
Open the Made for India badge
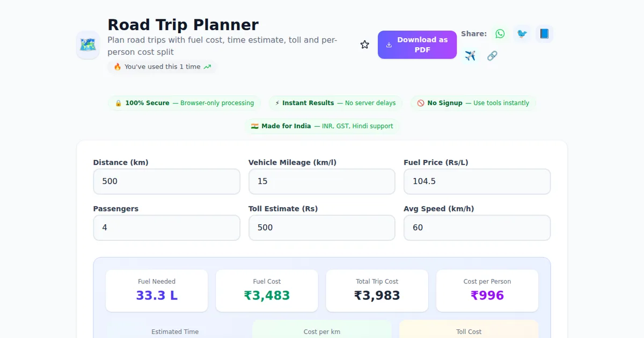[323, 126]
